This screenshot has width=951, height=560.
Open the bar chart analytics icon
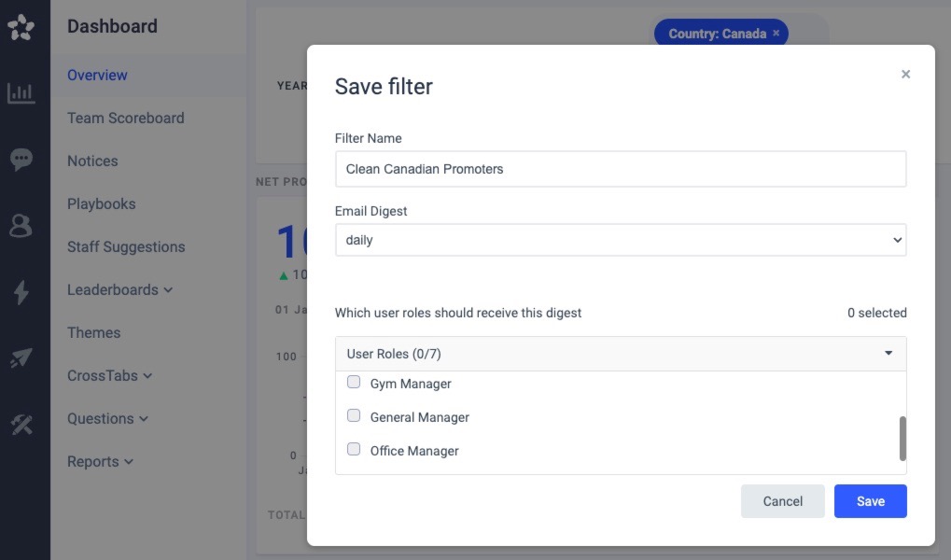pyautogui.click(x=21, y=93)
